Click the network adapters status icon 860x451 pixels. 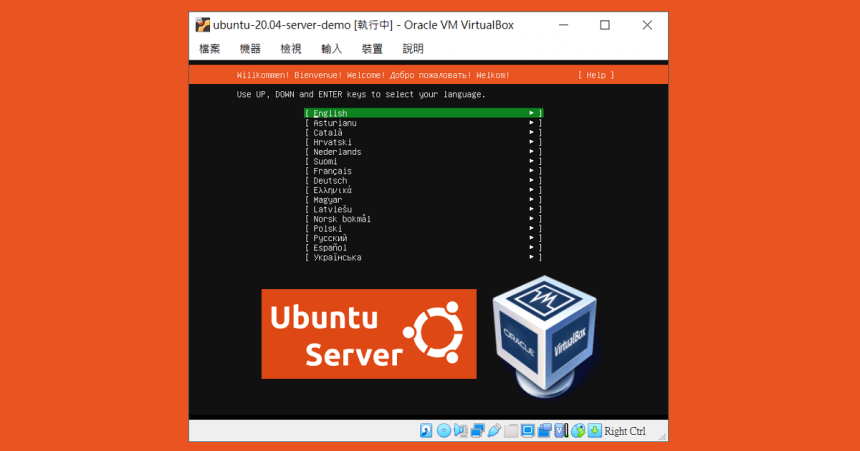[x=478, y=431]
